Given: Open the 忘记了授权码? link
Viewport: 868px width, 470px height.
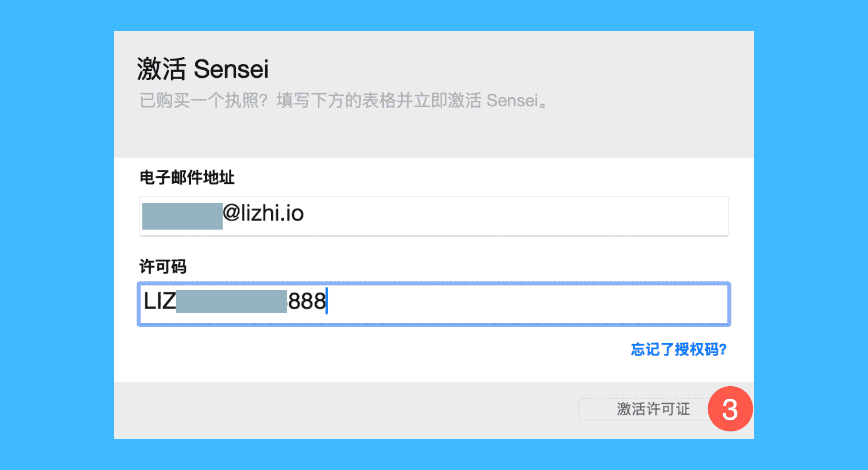Looking at the screenshot, I should tap(678, 349).
